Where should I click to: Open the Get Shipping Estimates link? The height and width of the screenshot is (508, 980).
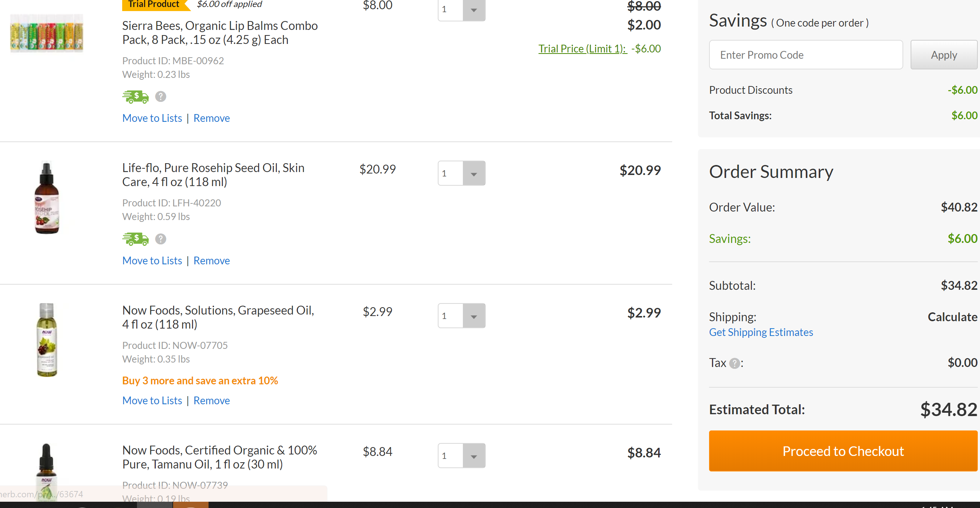tap(760, 332)
